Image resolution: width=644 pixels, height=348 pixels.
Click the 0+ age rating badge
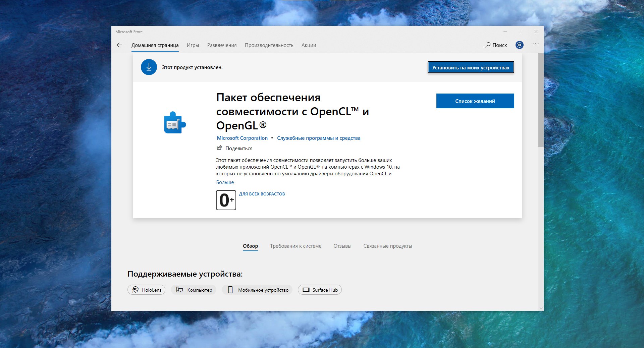point(226,200)
